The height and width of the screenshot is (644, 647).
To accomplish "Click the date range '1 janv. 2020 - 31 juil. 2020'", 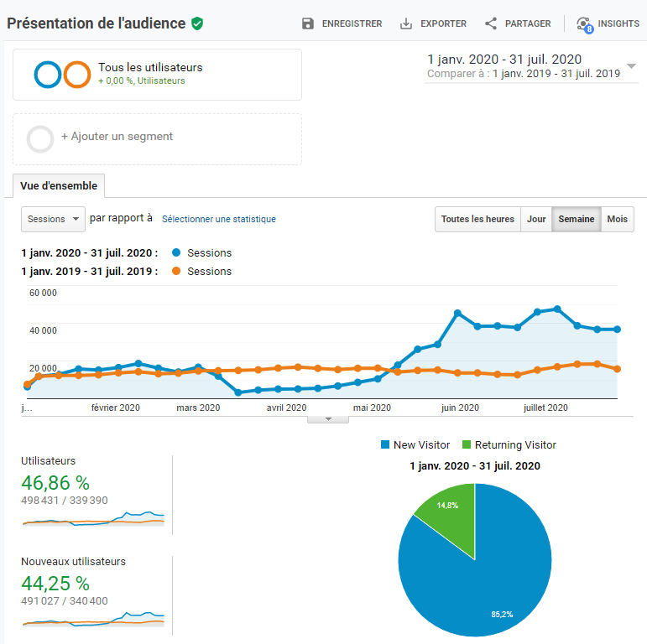I will tap(504, 60).
